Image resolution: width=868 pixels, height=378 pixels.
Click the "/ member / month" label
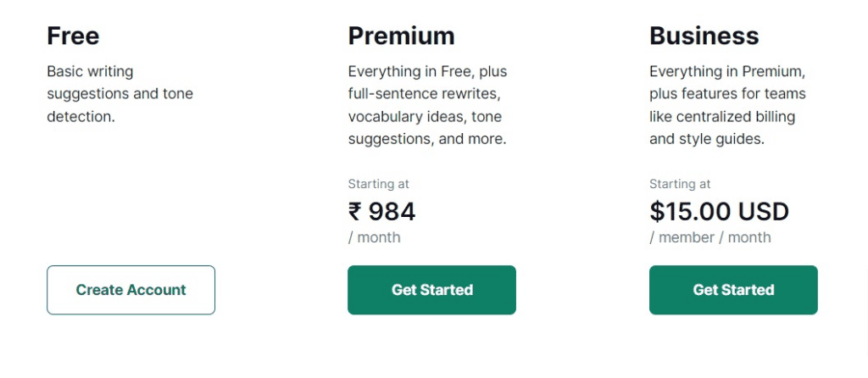(x=710, y=237)
